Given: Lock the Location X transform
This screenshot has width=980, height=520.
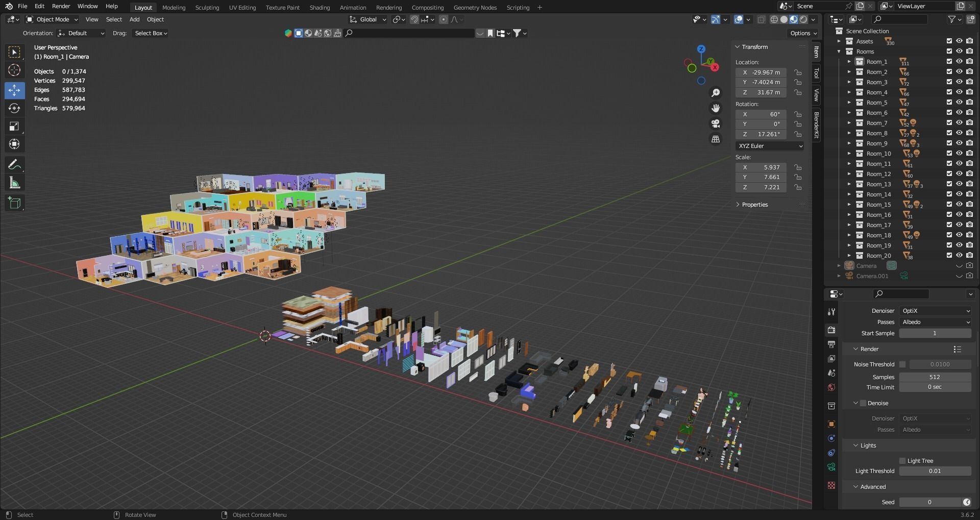Looking at the screenshot, I should pos(798,72).
